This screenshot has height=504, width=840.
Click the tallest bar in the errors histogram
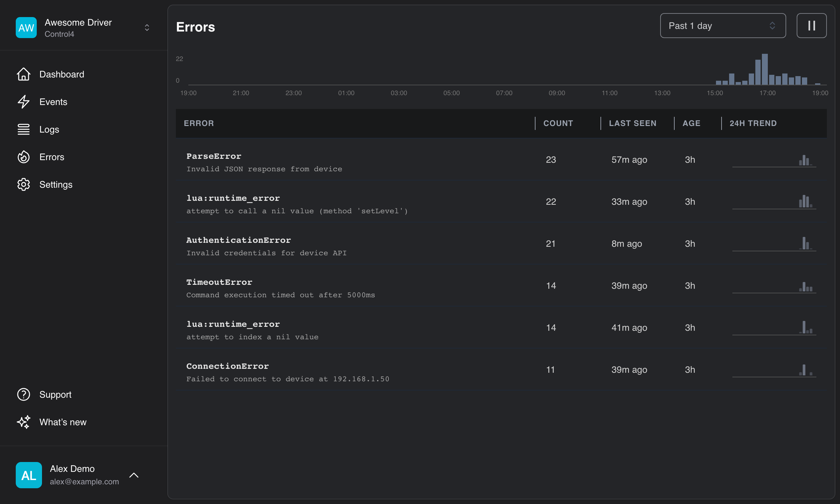(x=764, y=69)
